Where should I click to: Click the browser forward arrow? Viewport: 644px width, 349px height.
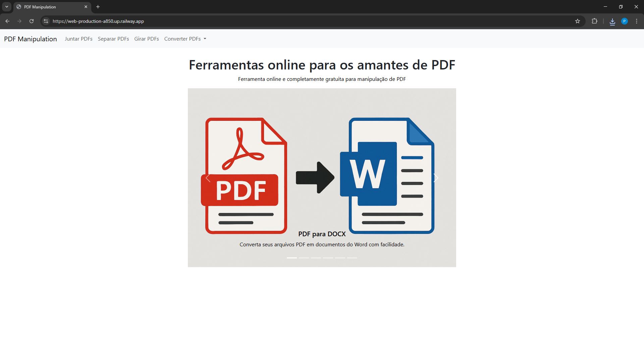point(19,21)
